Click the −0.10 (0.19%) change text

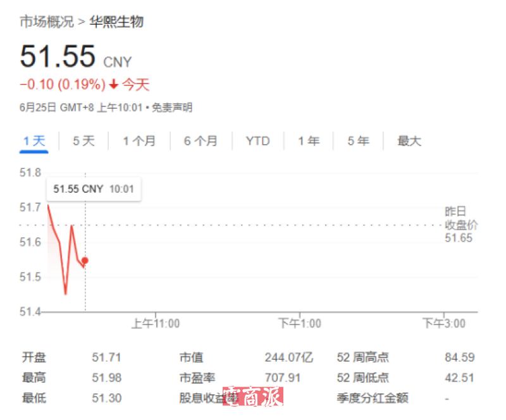tap(63, 85)
